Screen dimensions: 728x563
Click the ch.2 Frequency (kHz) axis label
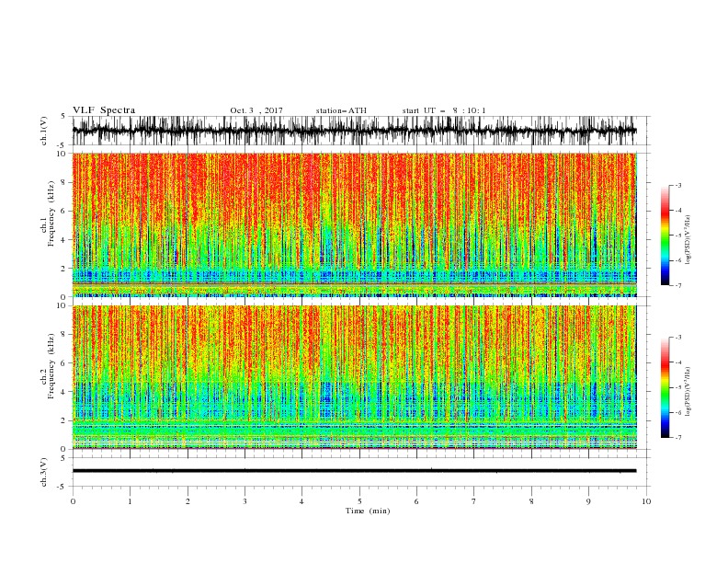(48, 364)
